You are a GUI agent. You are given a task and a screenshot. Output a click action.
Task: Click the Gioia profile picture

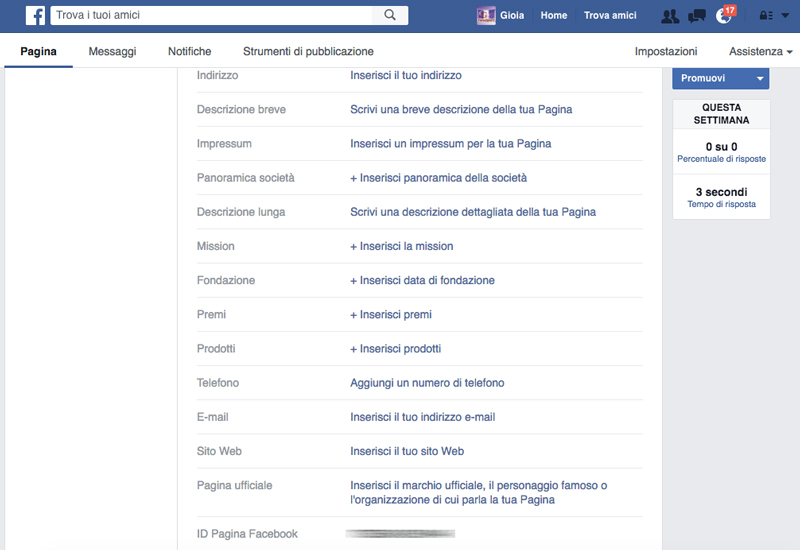click(x=486, y=16)
